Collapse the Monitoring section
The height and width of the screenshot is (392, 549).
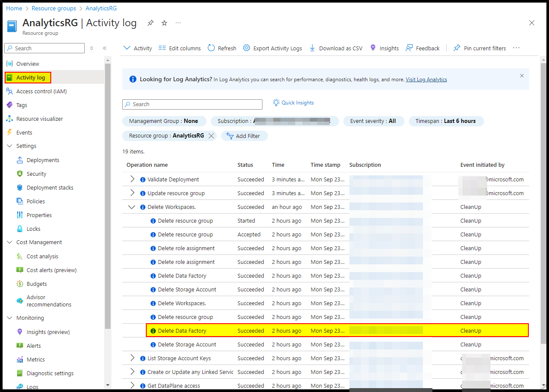[x=9, y=318]
